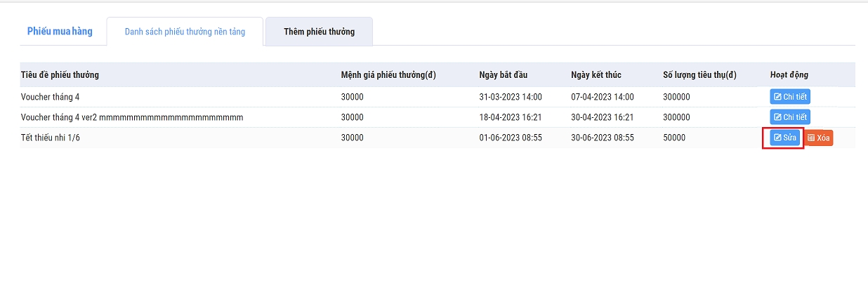868x285 pixels.
Task: Open the "Thêm phiếu thưởng" tab
Action: click(319, 32)
